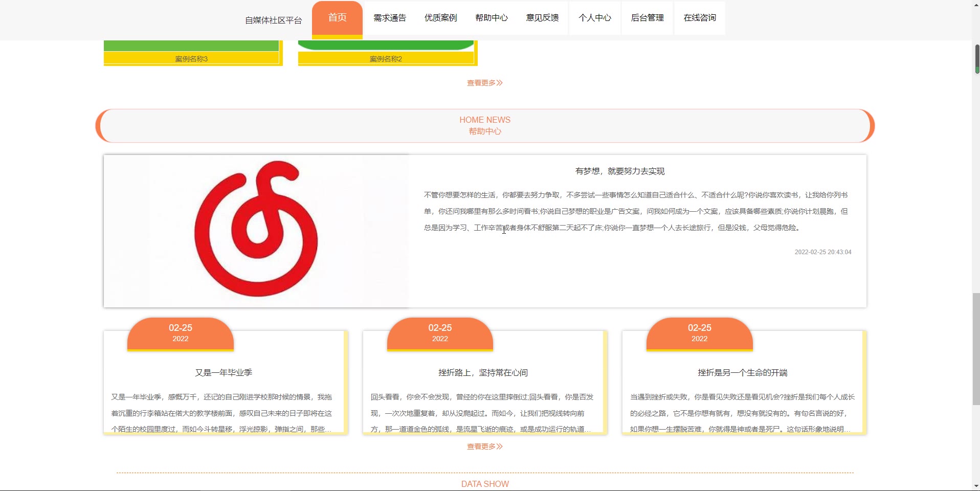Open news card 挫折路上，坚持常在心间
The height and width of the screenshot is (491, 980).
coord(483,373)
